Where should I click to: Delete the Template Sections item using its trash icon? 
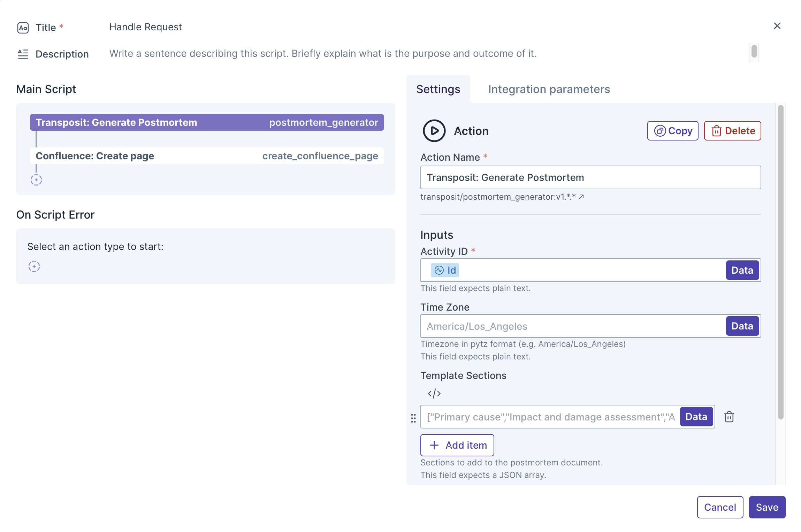pos(729,417)
